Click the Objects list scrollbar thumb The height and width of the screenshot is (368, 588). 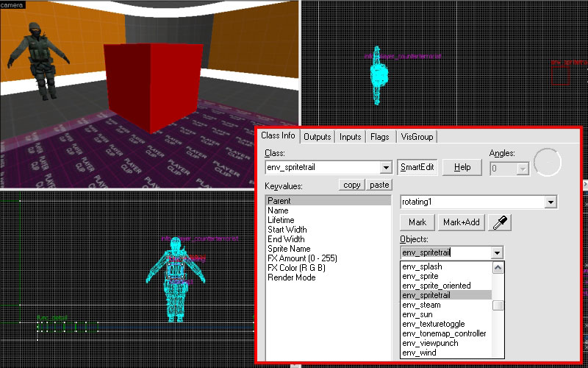click(498, 305)
